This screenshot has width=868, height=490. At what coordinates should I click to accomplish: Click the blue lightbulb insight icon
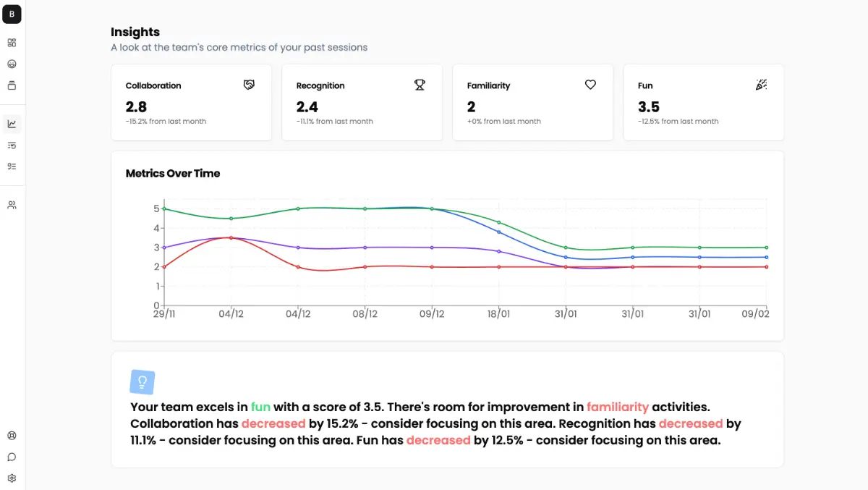pos(142,381)
